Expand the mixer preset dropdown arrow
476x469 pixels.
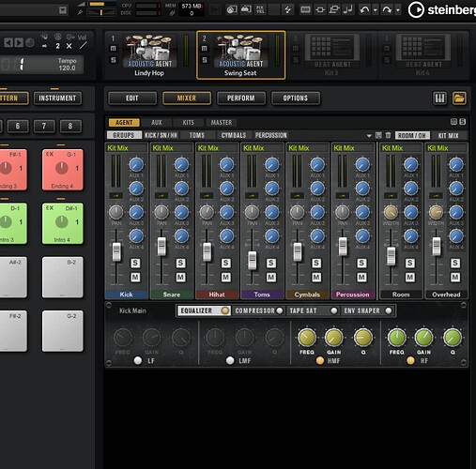click(x=369, y=135)
